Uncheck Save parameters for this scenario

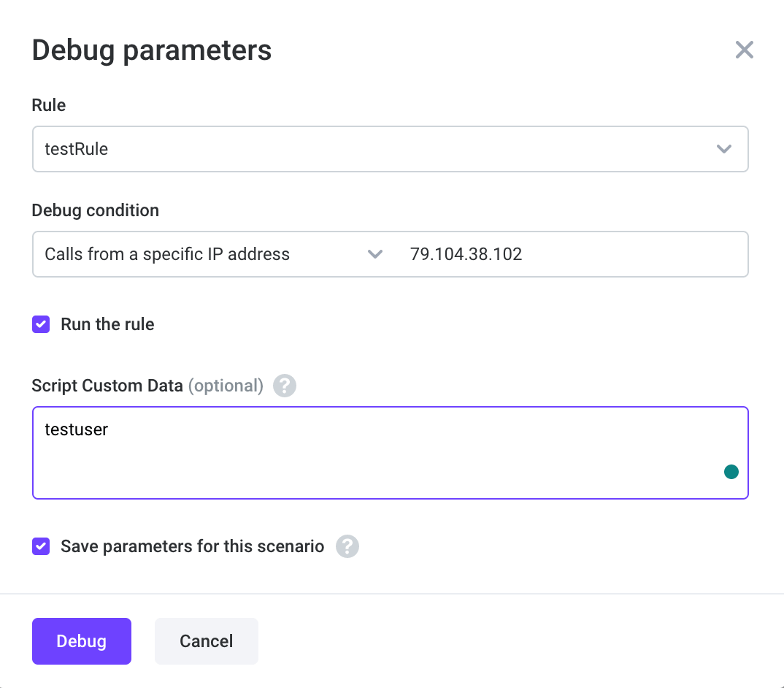click(x=41, y=546)
